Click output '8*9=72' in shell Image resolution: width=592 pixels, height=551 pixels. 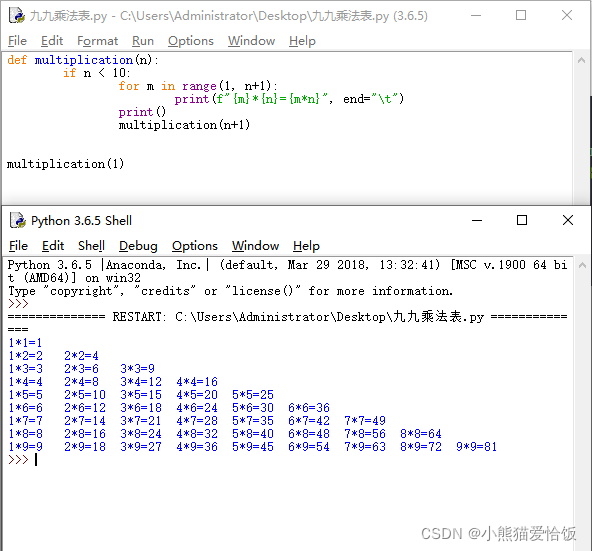tap(421, 447)
